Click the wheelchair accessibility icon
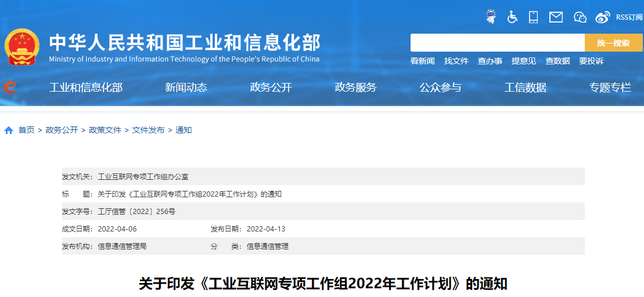This screenshot has width=644, height=297. (x=512, y=17)
